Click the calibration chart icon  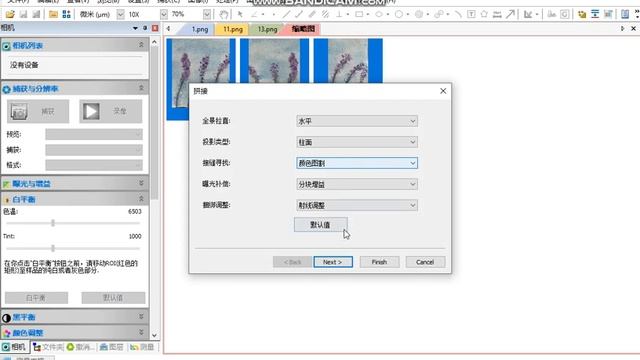click(x=528, y=14)
